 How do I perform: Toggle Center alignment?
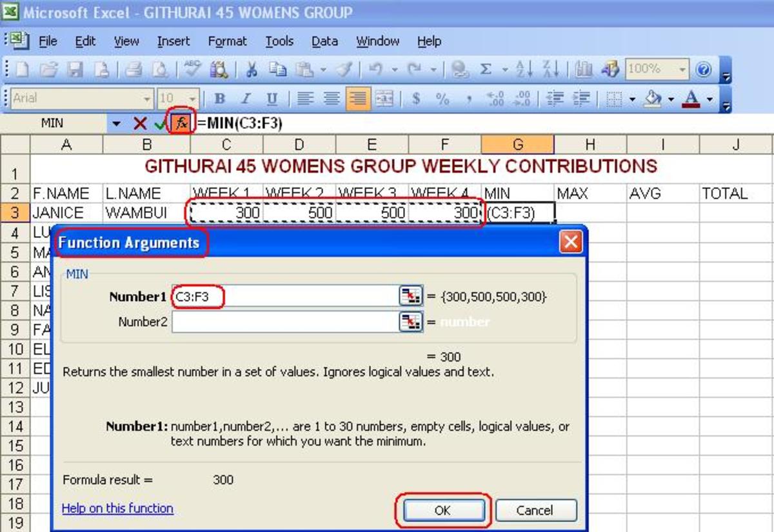pos(332,99)
